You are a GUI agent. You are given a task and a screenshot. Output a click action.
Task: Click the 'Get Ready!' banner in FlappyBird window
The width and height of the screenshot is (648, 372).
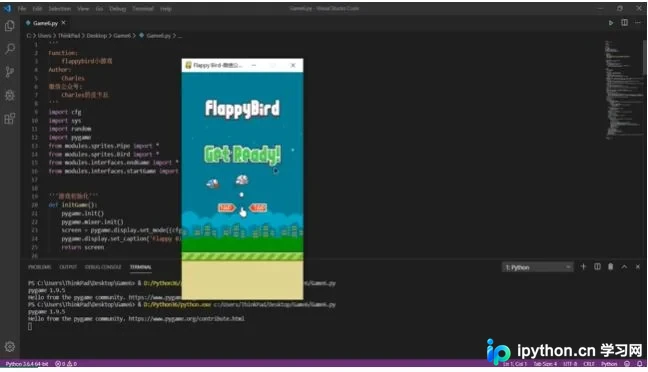(242, 155)
